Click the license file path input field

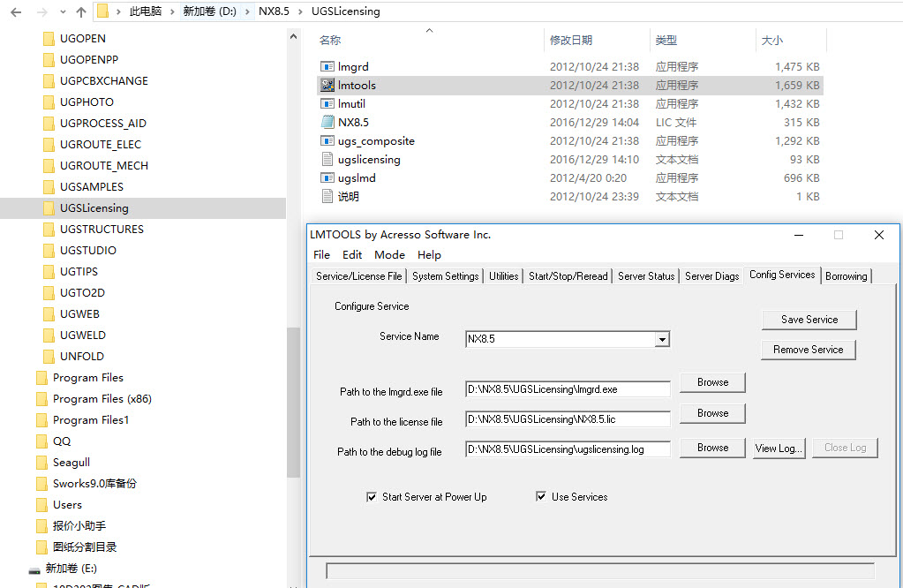(568, 419)
